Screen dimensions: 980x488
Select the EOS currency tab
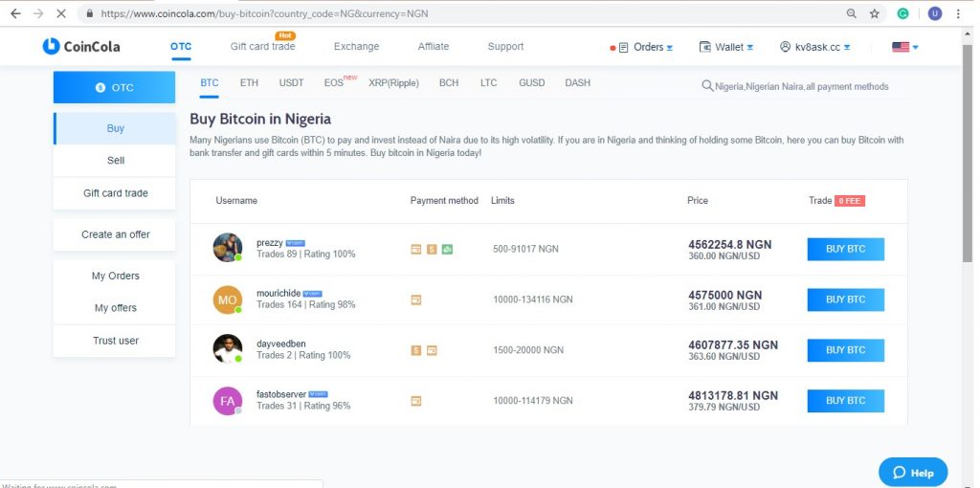[334, 83]
